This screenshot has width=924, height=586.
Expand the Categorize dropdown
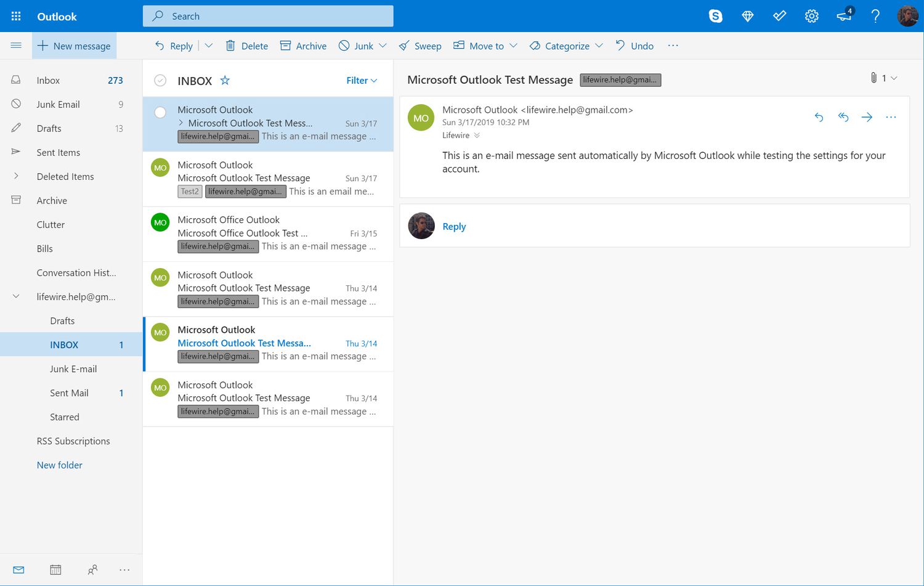[x=599, y=46]
